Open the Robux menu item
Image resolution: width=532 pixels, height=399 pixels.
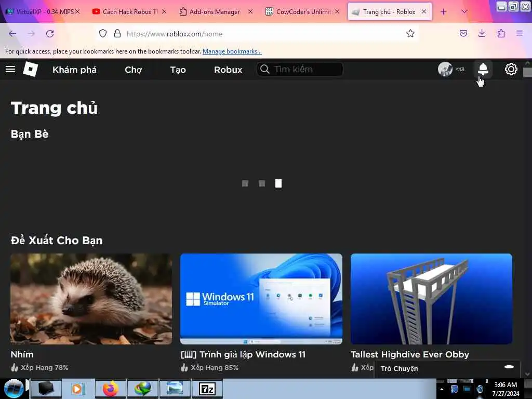coord(228,70)
